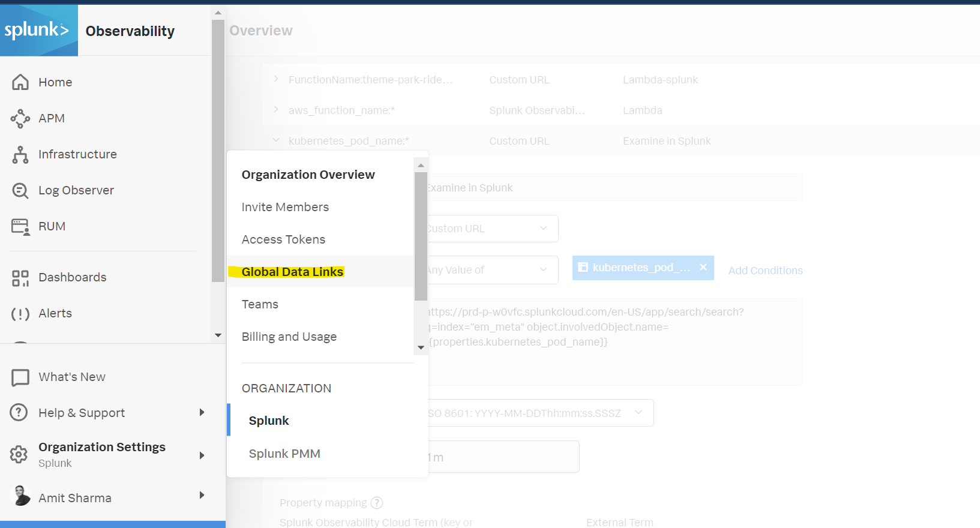Click the Examine in Splunk table cell

pyautogui.click(x=667, y=141)
